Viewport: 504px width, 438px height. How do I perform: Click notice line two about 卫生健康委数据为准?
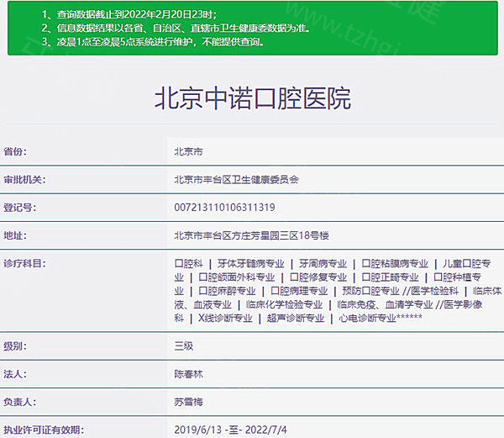point(176,29)
